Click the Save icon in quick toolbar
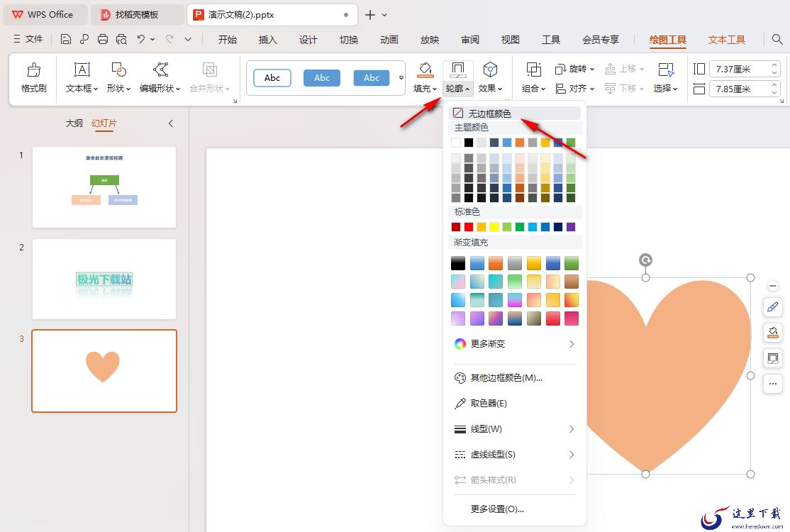 pyautogui.click(x=65, y=39)
